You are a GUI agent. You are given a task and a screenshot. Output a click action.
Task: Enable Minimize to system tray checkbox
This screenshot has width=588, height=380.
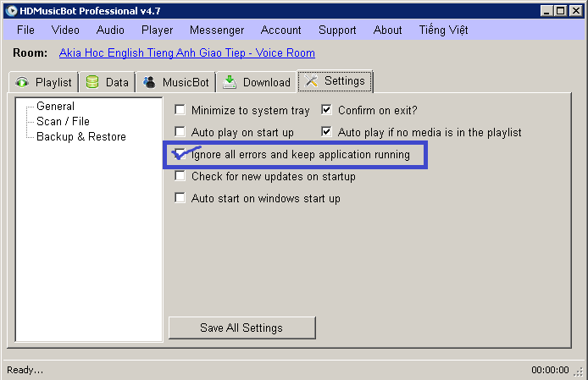(180, 110)
